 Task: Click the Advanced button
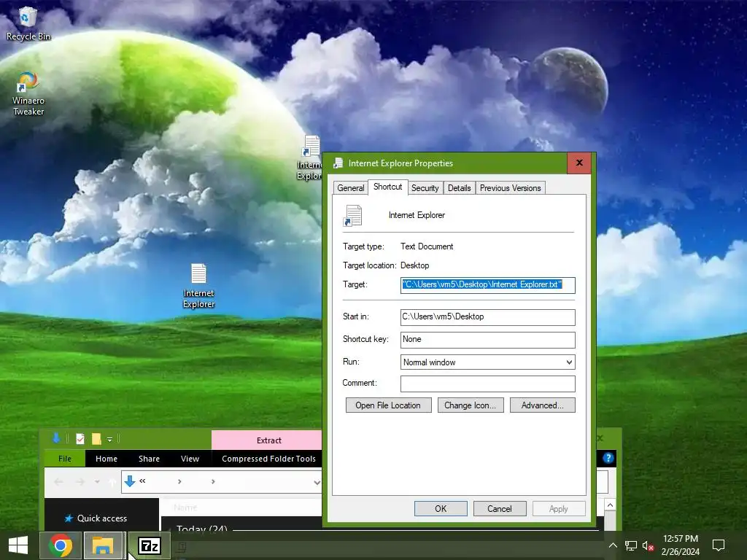coord(542,405)
